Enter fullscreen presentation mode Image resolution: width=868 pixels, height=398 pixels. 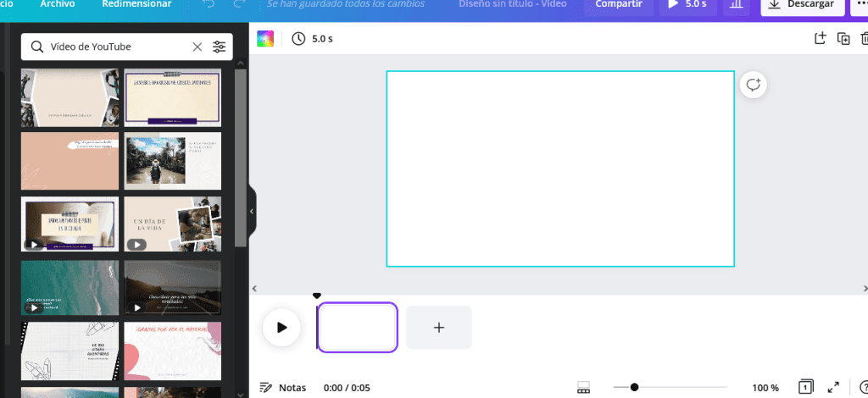pos(833,388)
